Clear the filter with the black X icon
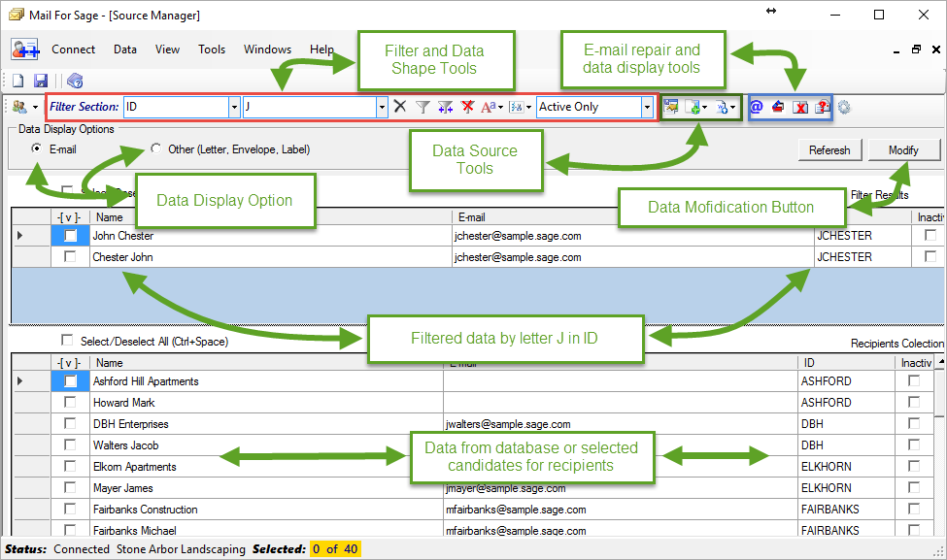 coord(400,106)
